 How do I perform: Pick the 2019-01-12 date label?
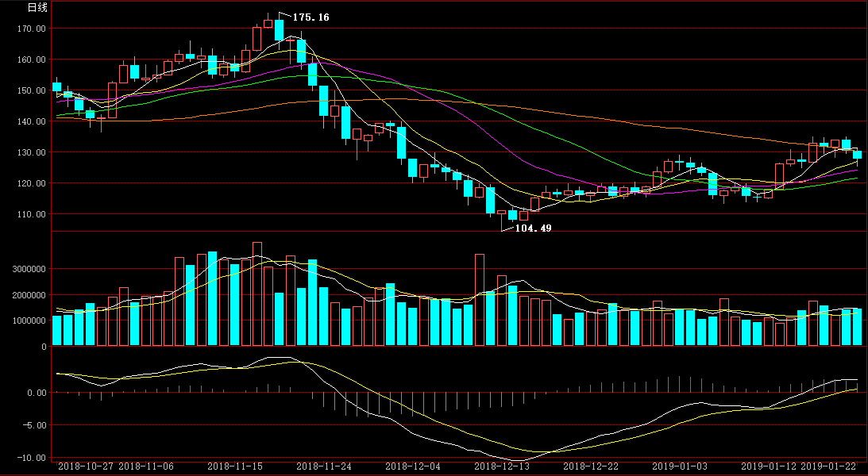[x=769, y=466]
